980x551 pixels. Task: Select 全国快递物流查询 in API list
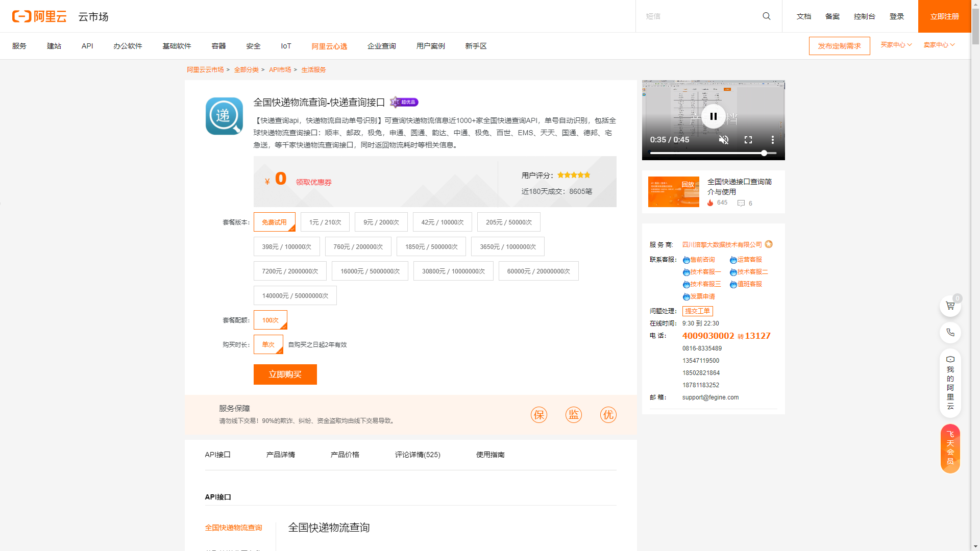tap(234, 528)
